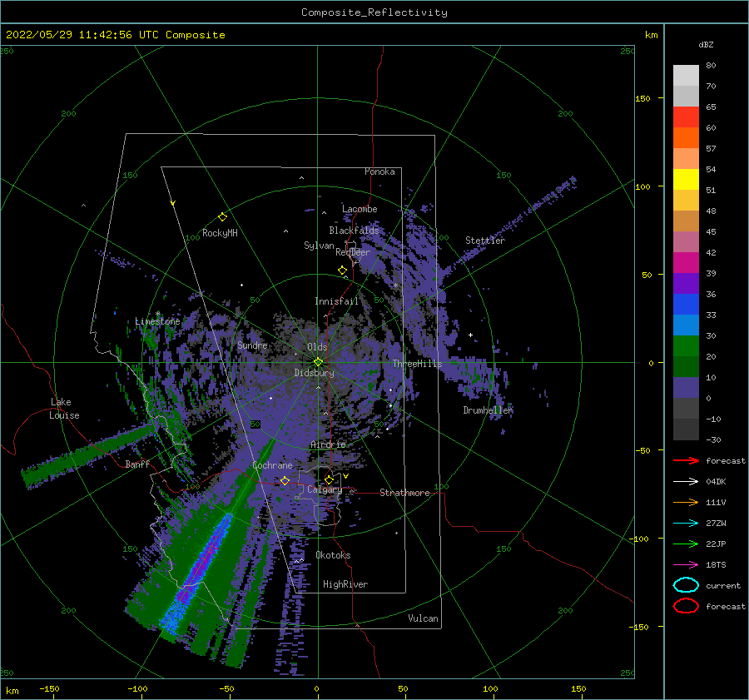
Task: Click the slate purple swatch above 0 dBZ
Action: [x=686, y=388]
